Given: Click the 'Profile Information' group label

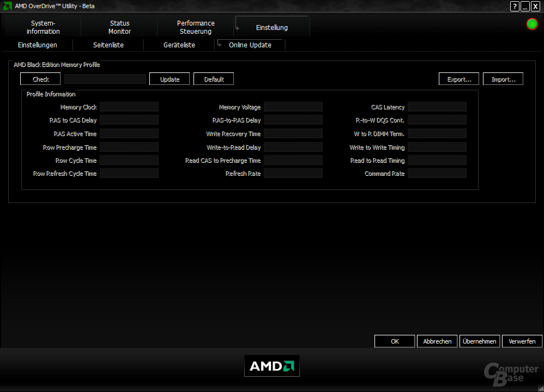Looking at the screenshot, I should click(x=51, y=94).
